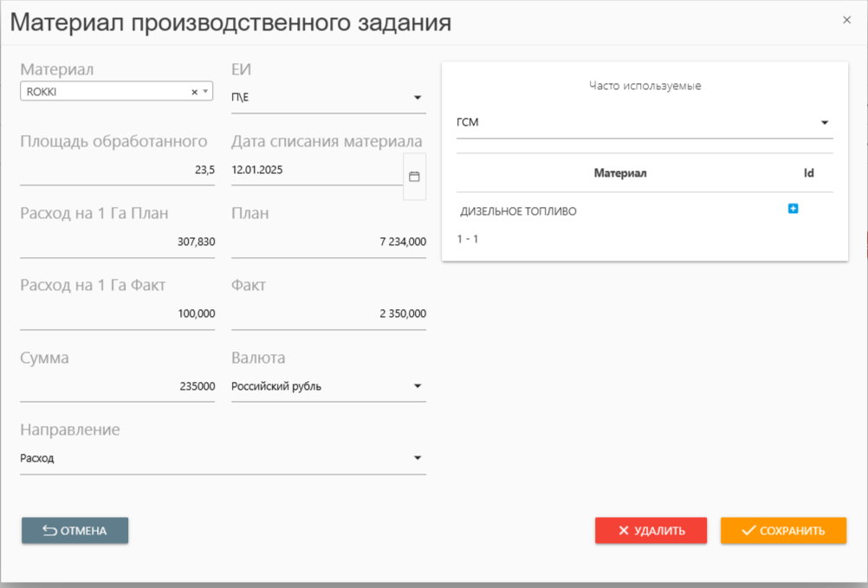
Task: Click the Отмена button
Action: click(x=74, y=531)
